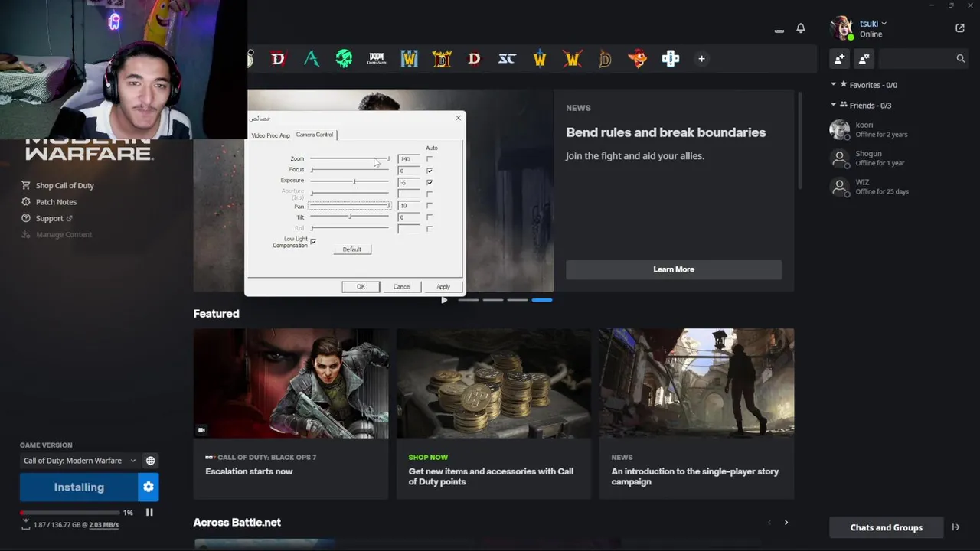980x551 pixels.
Task: Select the green Sea of Thieves skull icon
Action: click(344, 59)
